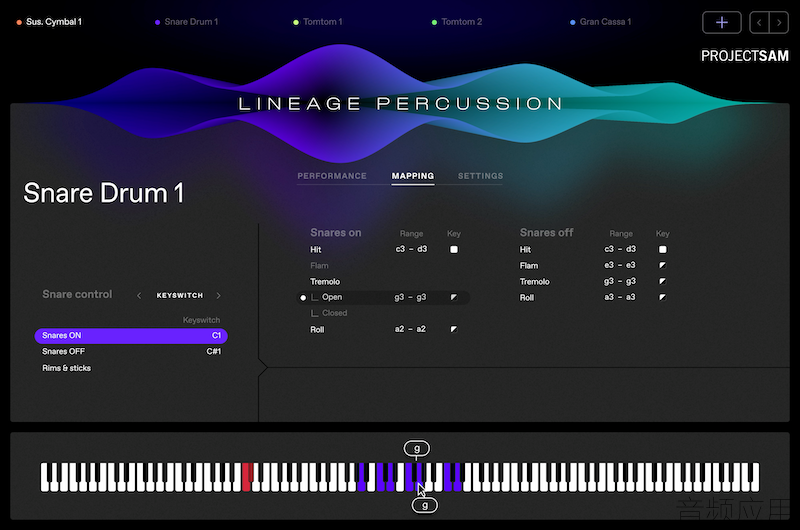Toggle Key box for Snares on Roll
The image size is (800, 530).
(x=454, y=330)
